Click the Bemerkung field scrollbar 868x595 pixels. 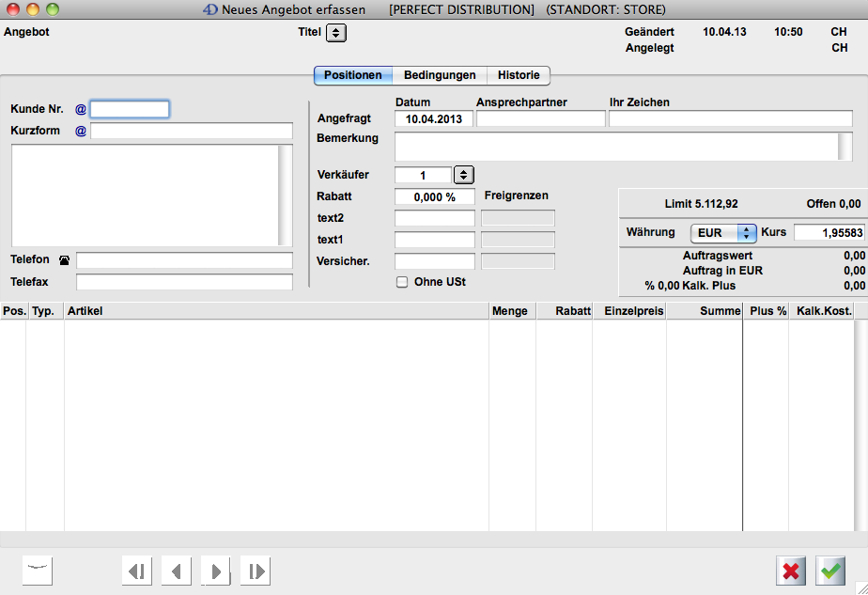(845, 147)
